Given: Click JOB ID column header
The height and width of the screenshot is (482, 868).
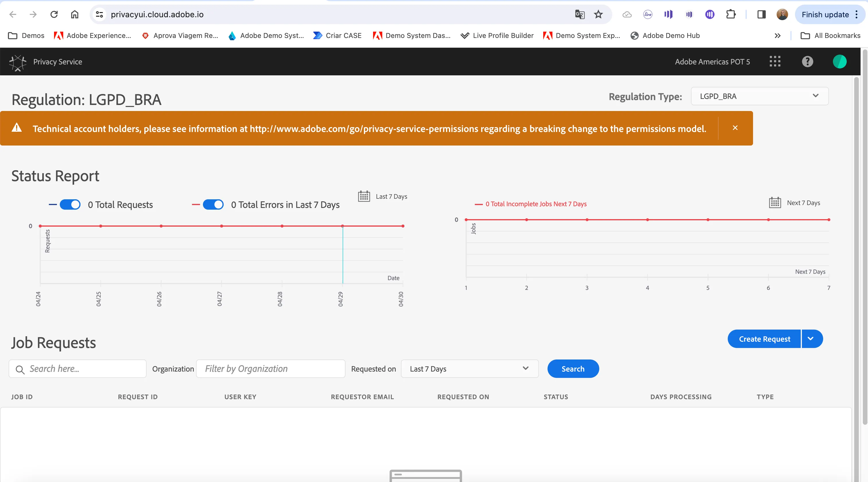Looking at the screenshot, I should 22,397.
